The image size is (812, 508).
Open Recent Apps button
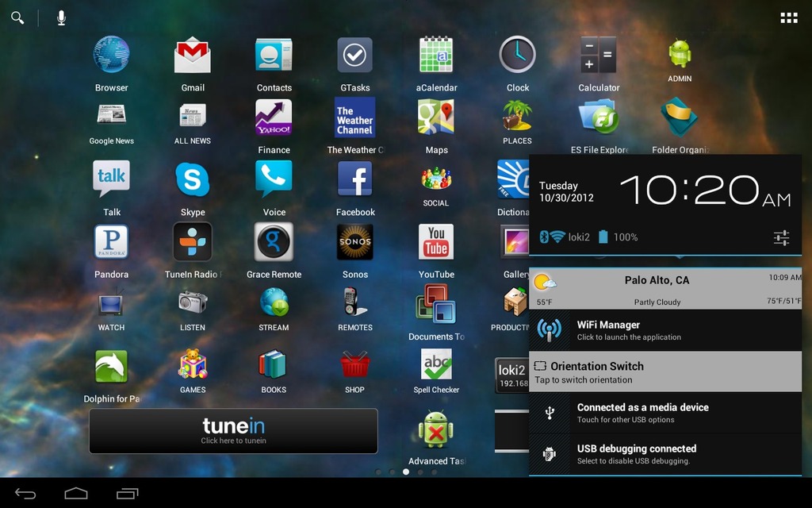tap(128, 494)
